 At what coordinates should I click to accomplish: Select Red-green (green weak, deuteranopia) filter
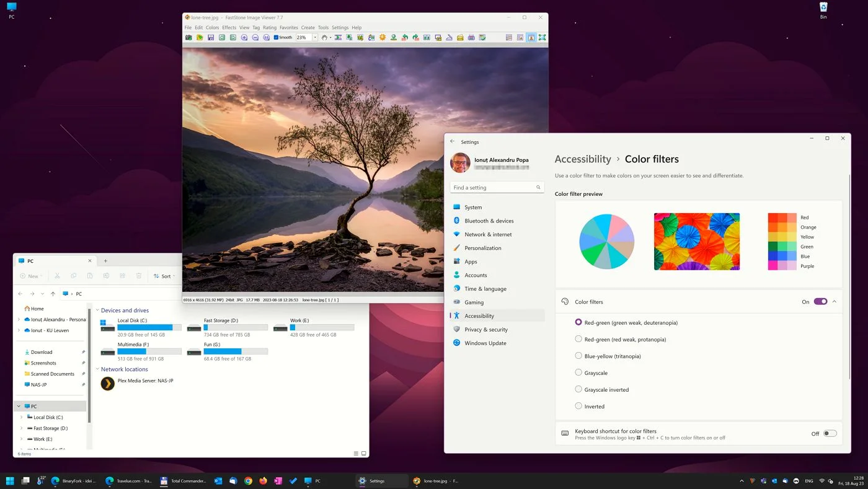(578, 322)
